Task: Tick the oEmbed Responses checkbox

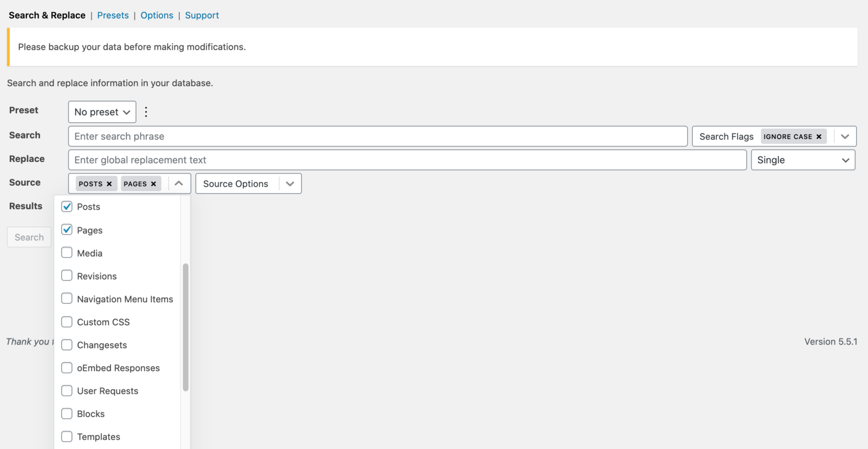Action: click(67, 368)
